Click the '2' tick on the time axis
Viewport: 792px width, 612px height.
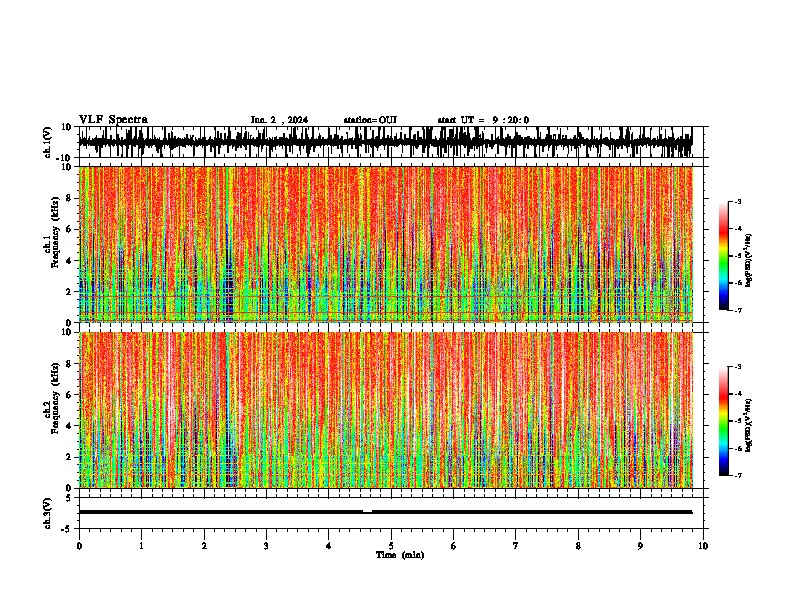(x=204, y=546)
